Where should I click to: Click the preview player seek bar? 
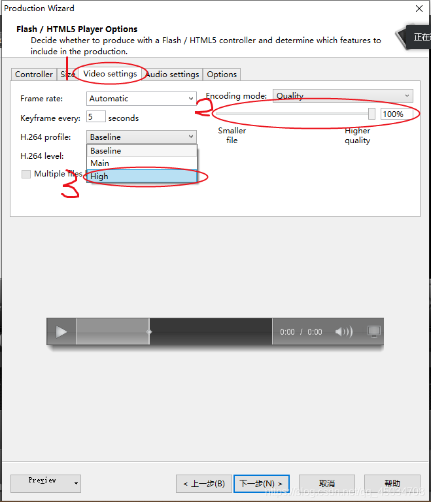coord(174,331)
